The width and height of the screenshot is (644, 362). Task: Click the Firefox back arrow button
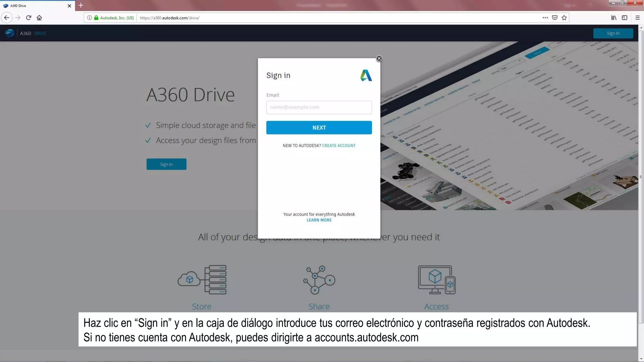[7, 18]
